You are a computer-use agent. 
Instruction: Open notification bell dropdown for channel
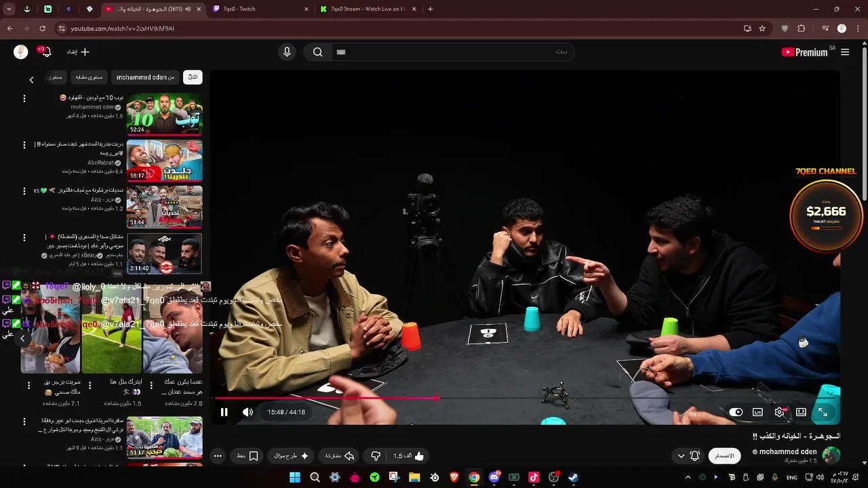[688, 456]
